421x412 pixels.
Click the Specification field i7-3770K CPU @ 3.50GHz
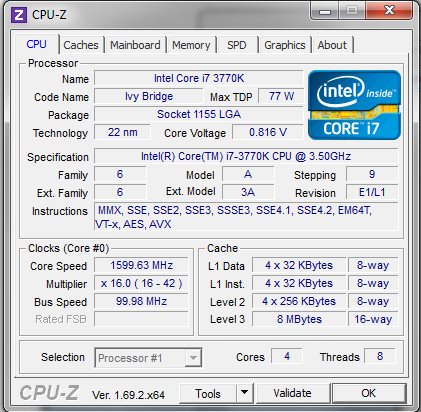(246, 156)
